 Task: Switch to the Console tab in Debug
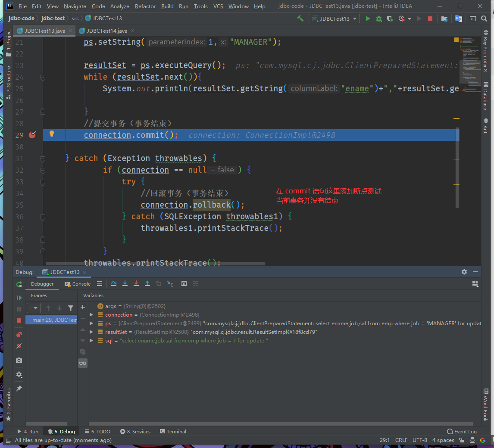78,284
